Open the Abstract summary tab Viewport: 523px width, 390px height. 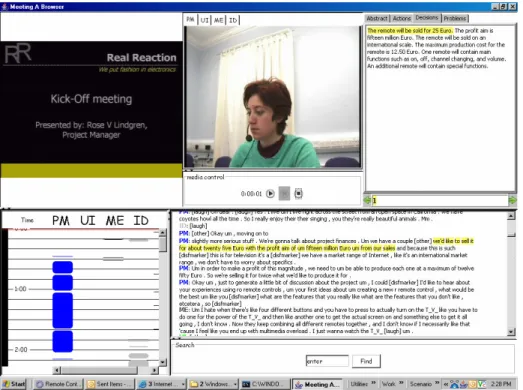(377, 18)
